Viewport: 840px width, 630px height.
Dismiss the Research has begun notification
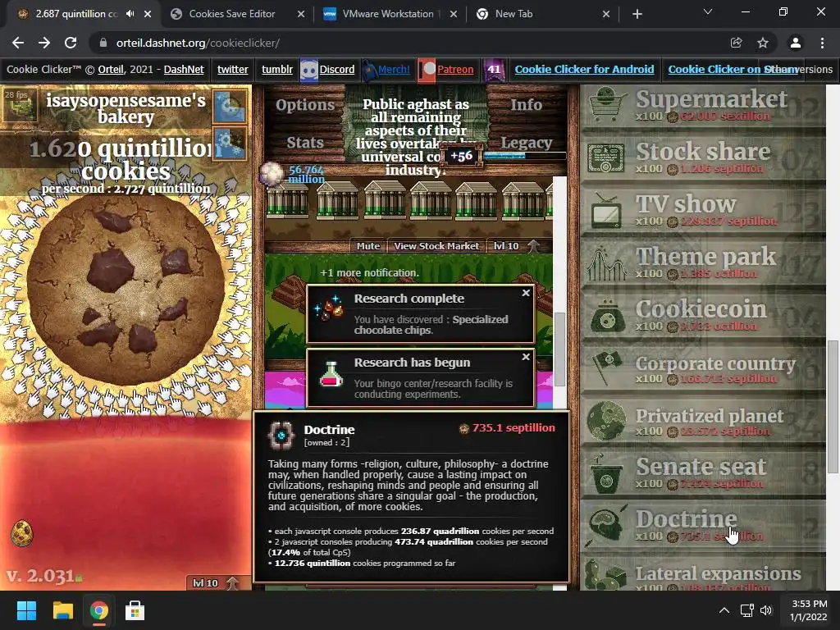coord(526,357)
